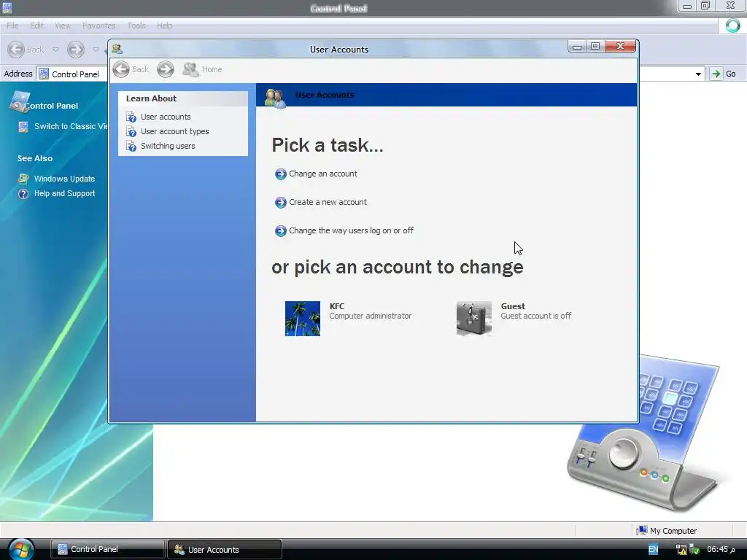The height and width of the screenshot is (560, 747).
Task: Click the See Also sidebar header
Action: pyautogui.click(x=35, y=158)
